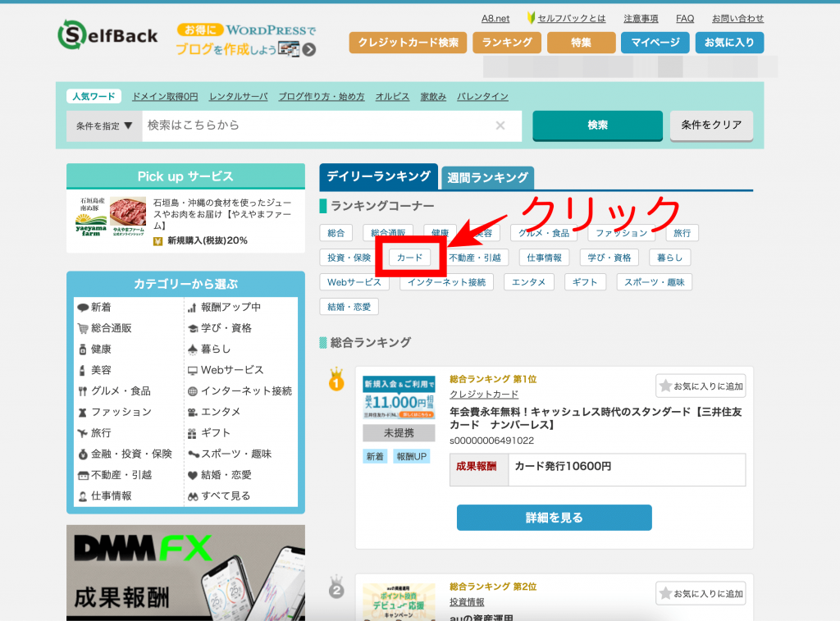The height and width of the screenshot is (621, 840).
Task: Click the Webサービス monitor icon
Action: click(193, 370)
